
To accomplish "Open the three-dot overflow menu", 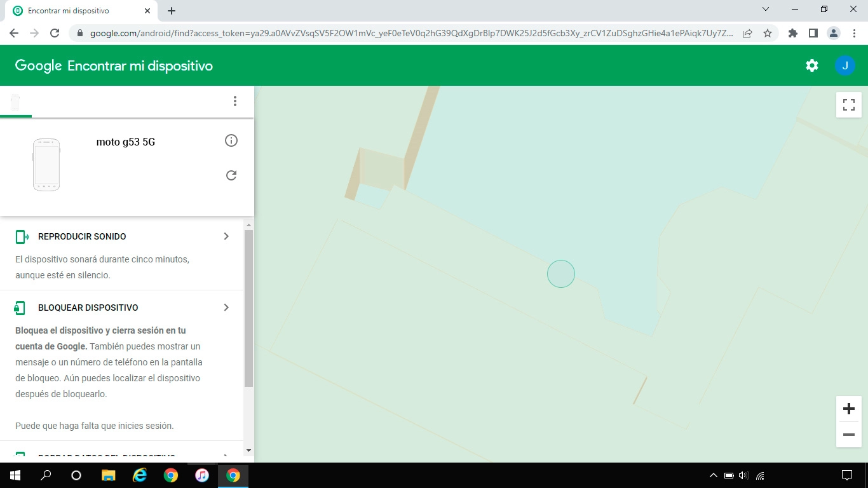I will (235, 100).
